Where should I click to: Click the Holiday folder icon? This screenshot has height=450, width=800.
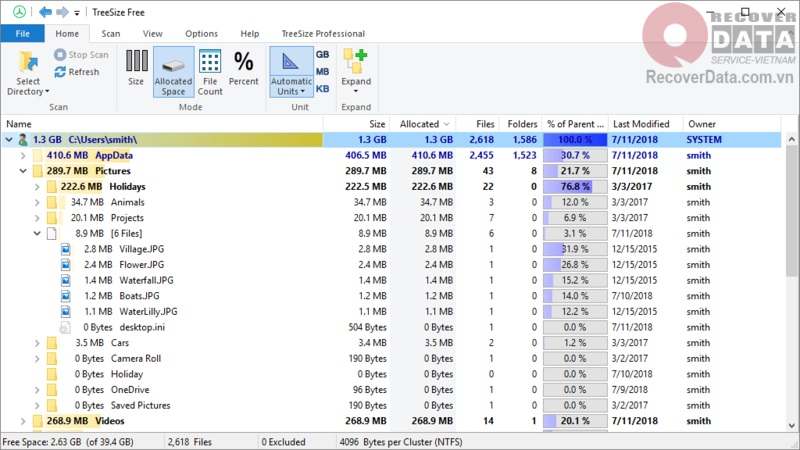pos(52,374)
